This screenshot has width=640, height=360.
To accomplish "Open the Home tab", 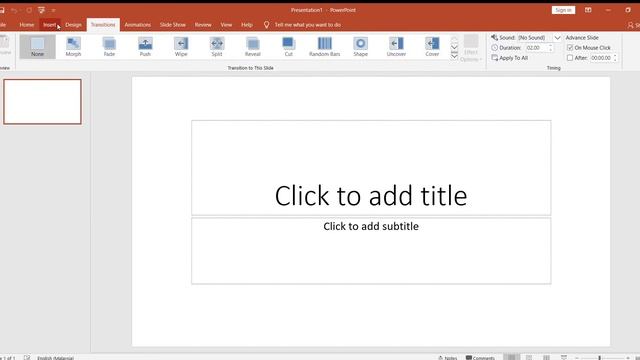I will [27, 25].
